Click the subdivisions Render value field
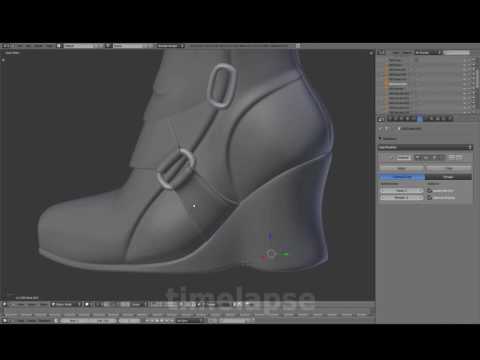Viewport: 480px width, 360px height. tap(402, 198)
